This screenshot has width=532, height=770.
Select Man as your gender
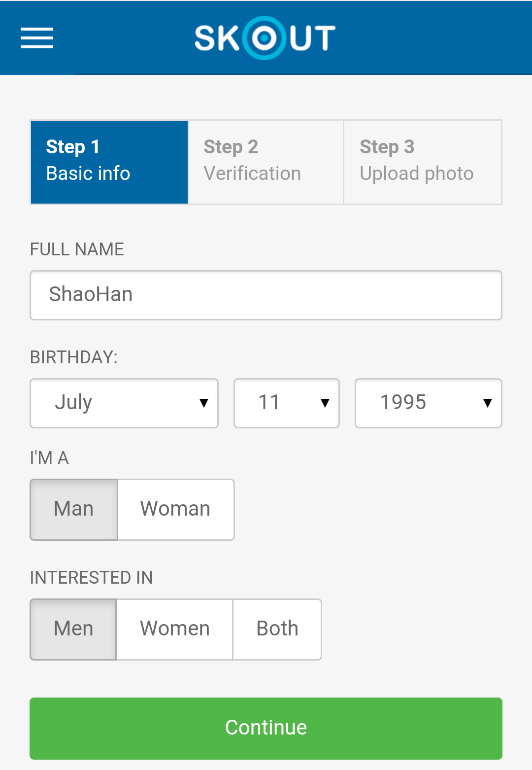tap(74, 510)
